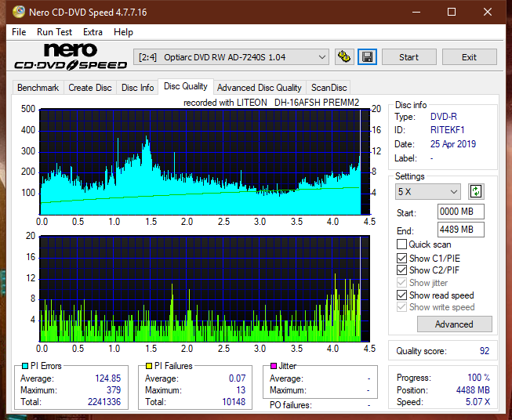Image resolution: width=512 pixels, height=420 pixels.
Task: Click the Speed value 5.07 X
Action: pos(478,402)
